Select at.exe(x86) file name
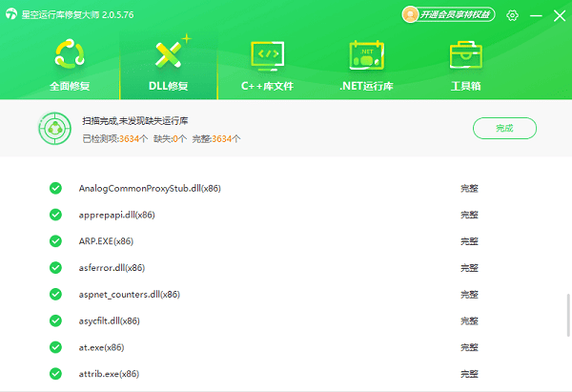 [101, 347]
